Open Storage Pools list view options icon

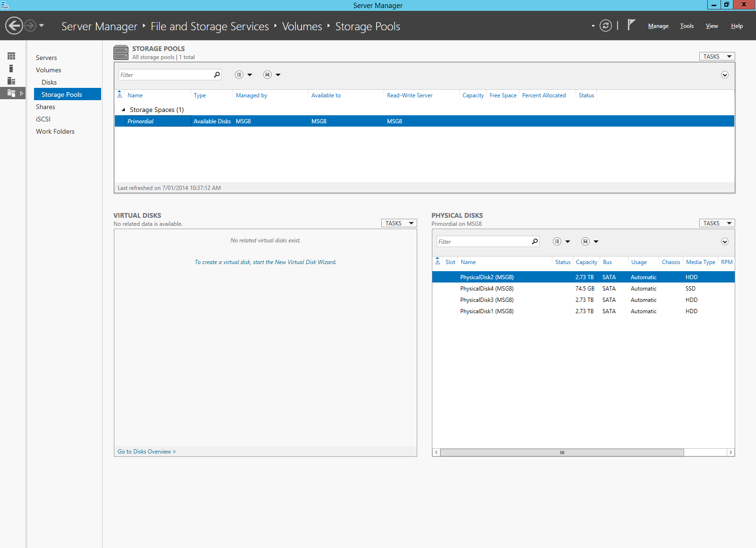(239, 75)
